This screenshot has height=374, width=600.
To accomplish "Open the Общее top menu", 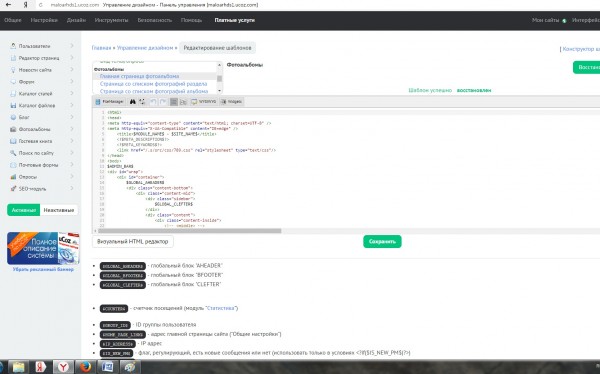I will 13,20.
